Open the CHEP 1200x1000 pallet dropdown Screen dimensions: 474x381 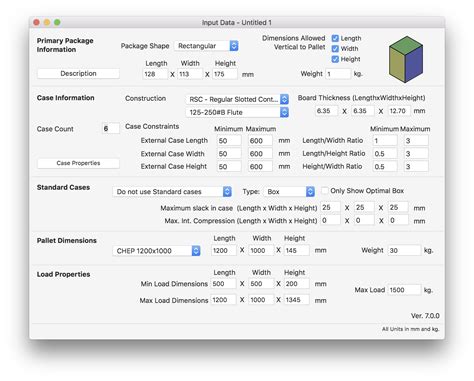tap(156, 251)
